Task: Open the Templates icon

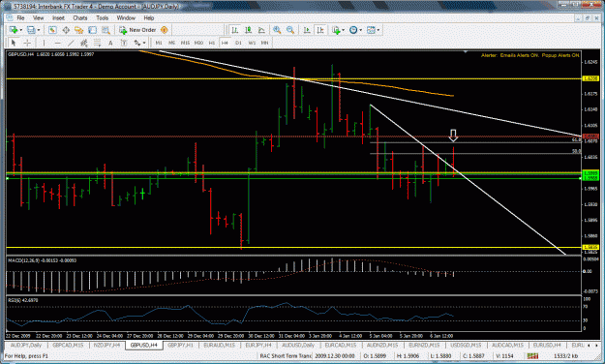Action: tap(371, 30)
